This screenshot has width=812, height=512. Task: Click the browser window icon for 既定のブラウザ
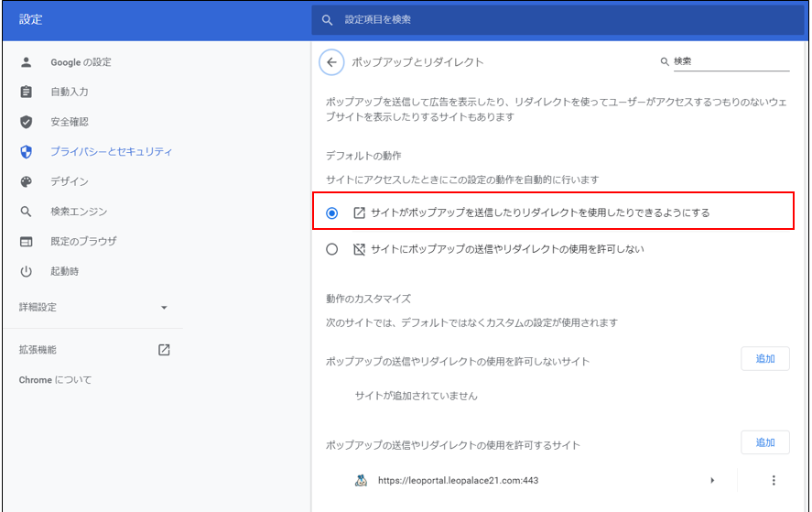click(x=27, y=242)
